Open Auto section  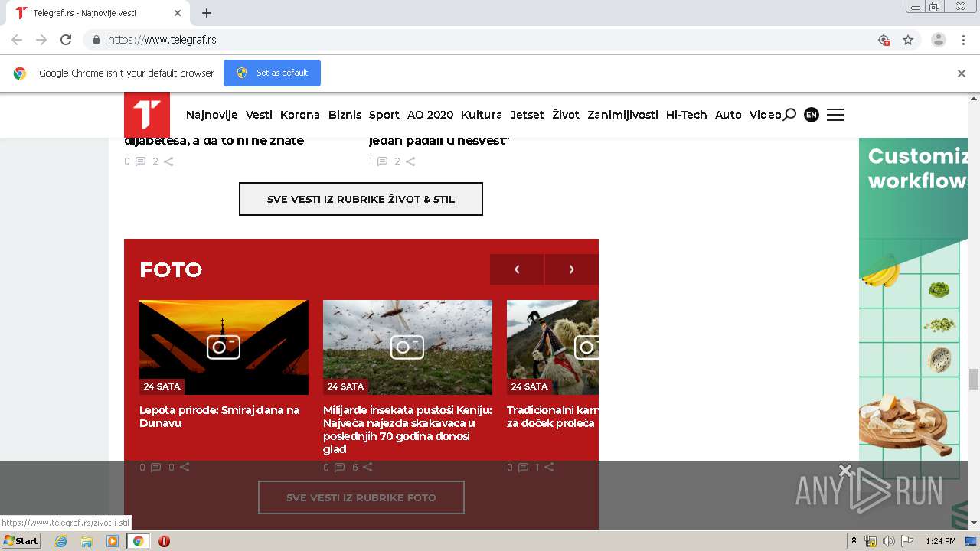728,115
